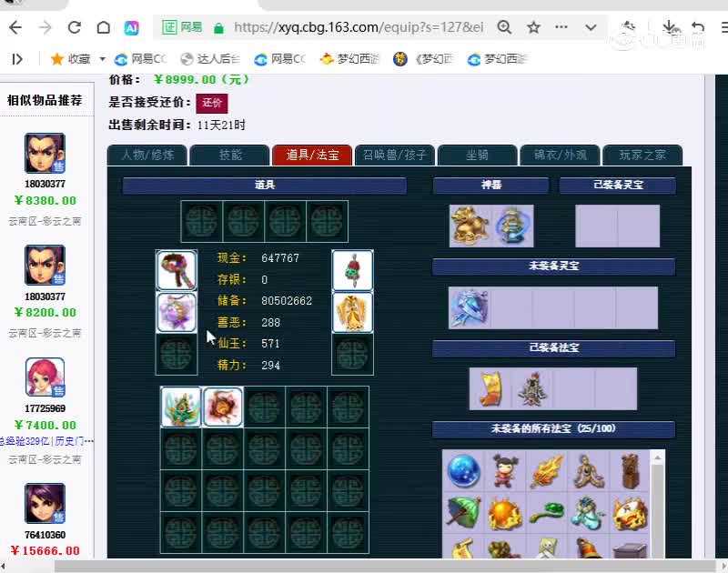Image resolution: width=728 pixels, height=573 pixels.
Task: Select the pink-haired avatar 17725969
Action: [45, 377]
